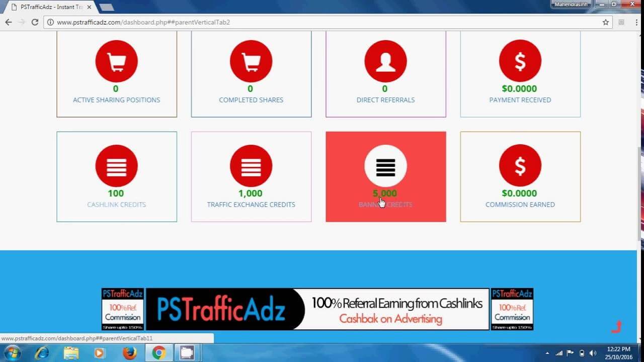Click the Traffic Exchange Credits label
Image resolution: width=644 pixels, height=362 pixels.
[251, 205]
